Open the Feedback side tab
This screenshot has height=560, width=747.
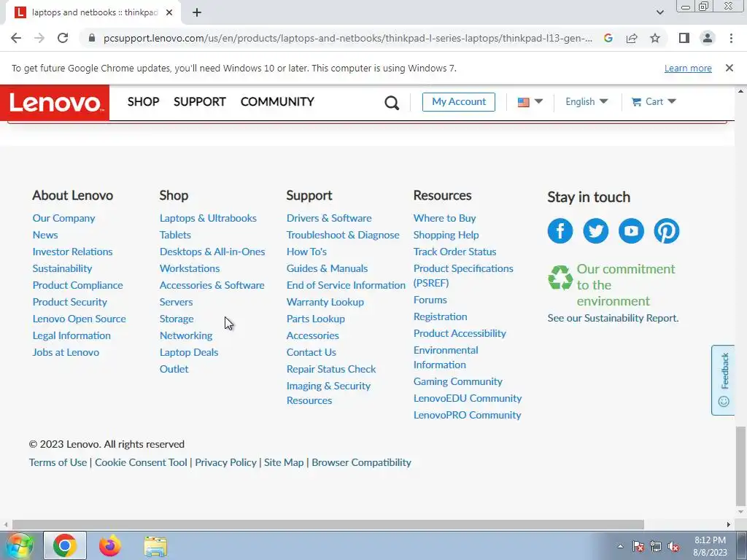723,380
